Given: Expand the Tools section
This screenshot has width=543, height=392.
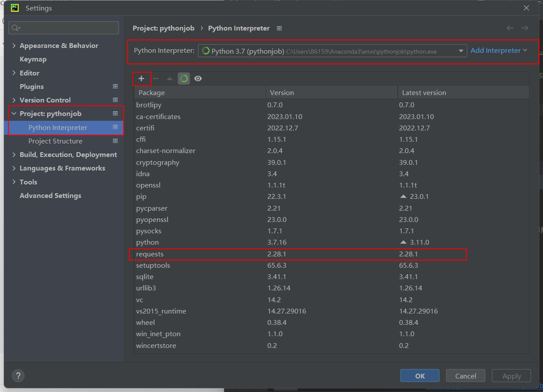Looking at the screenshot, I should [14, 182].
